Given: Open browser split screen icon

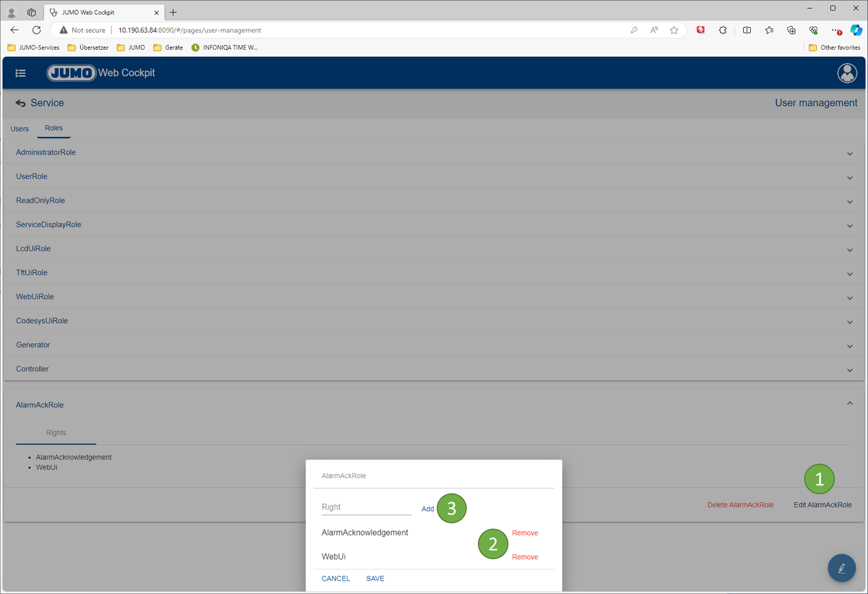Looking at the screenshot, I should (x=747, y=30).
